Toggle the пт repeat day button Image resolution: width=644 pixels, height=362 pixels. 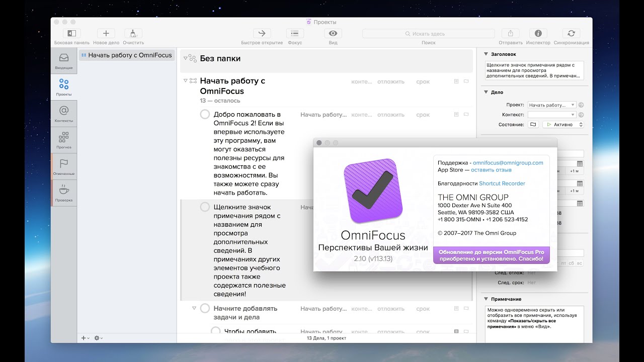563,263
